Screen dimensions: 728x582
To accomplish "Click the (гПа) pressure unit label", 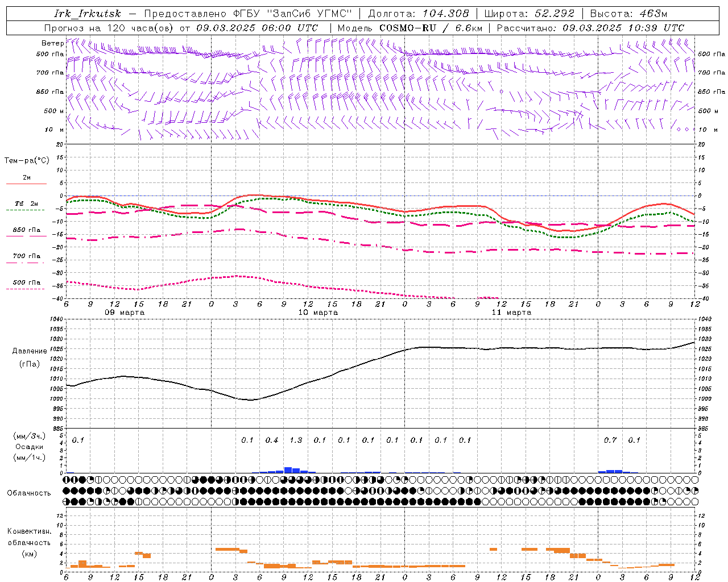I will point(30,364).
